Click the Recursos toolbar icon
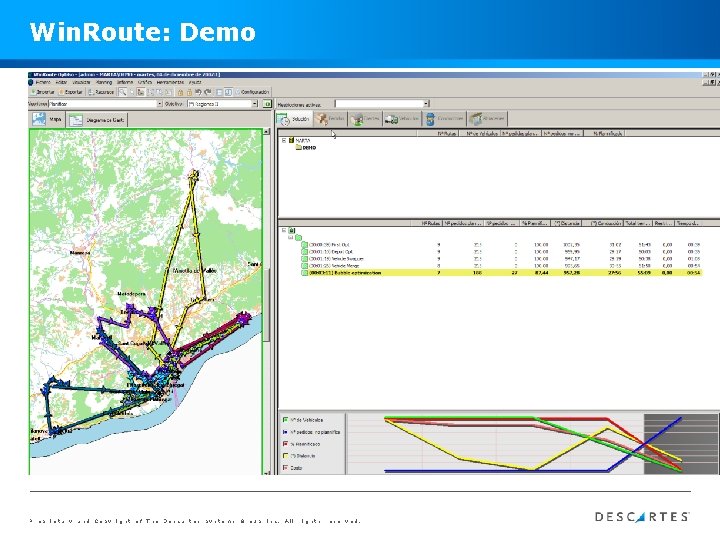 91,92
